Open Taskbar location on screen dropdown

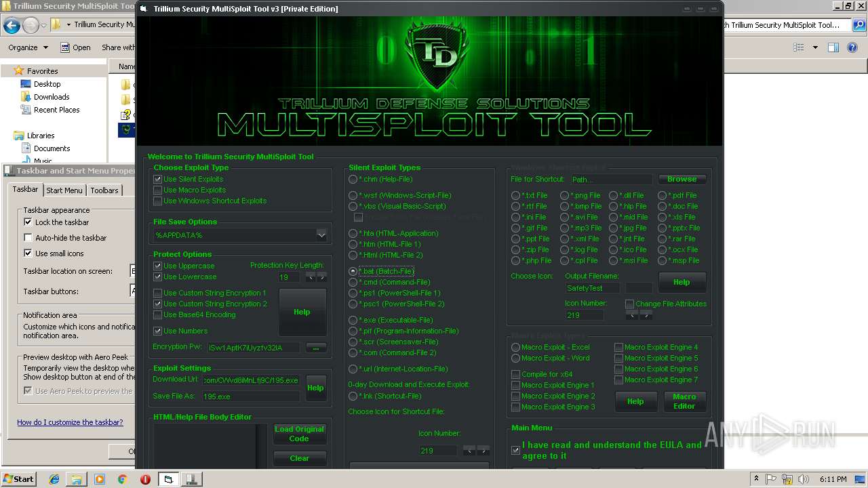point(133,270)
